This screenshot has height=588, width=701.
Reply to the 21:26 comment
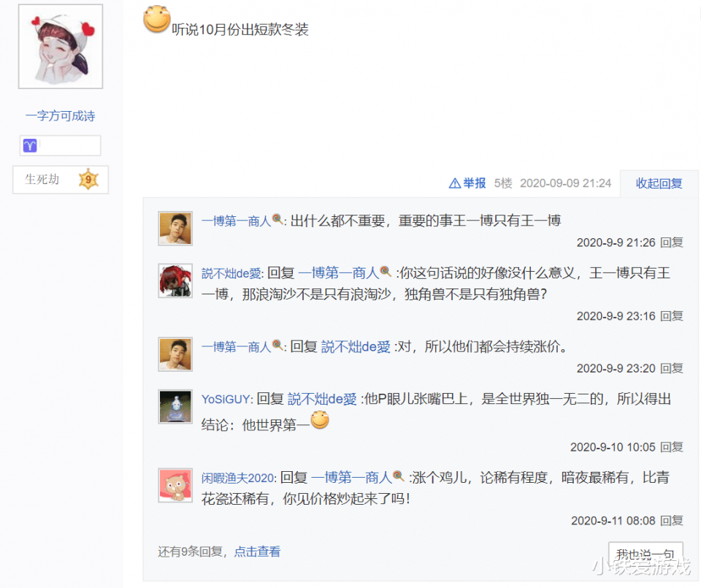[672, 243]
